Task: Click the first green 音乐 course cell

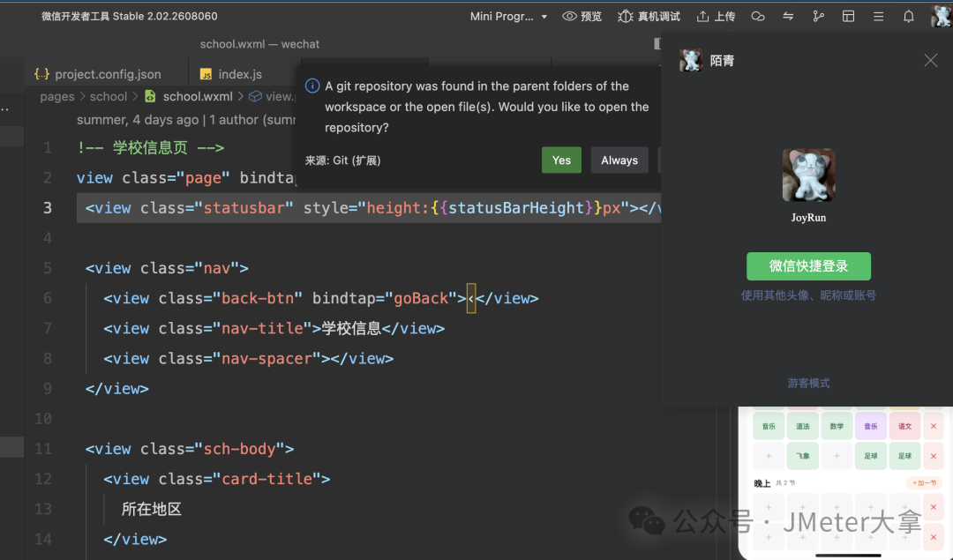Action: click(769, 426)
